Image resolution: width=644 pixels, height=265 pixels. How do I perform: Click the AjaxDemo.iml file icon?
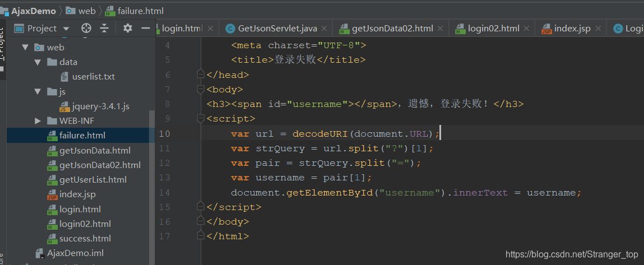pyautogui.click(x=40, y=253)
